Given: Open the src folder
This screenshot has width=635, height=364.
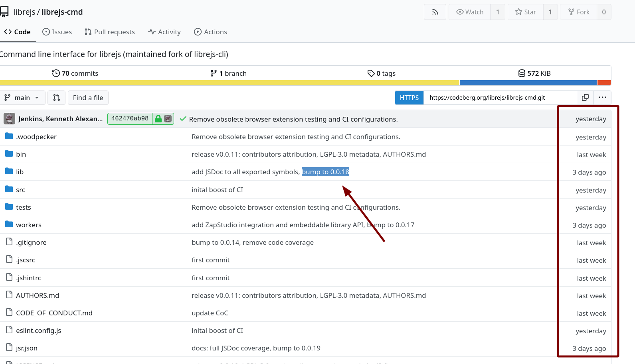Looking at the screenshot, I should 21,190.
